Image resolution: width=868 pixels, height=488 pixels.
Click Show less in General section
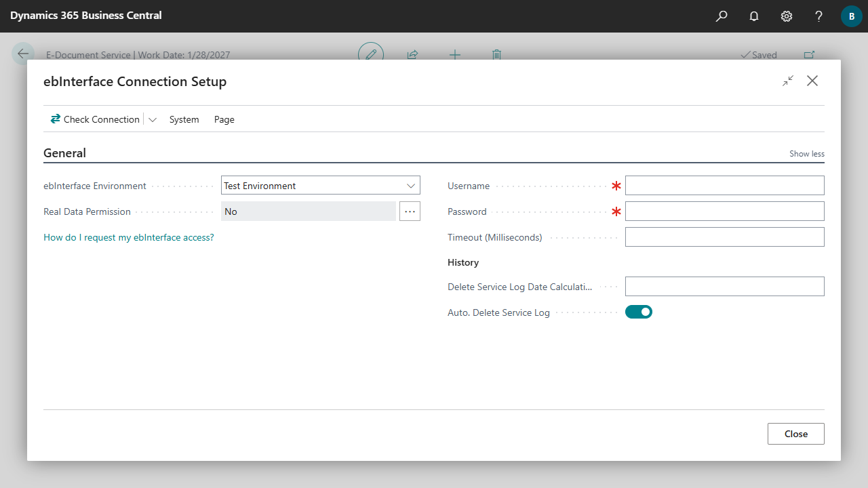(806, 154)
